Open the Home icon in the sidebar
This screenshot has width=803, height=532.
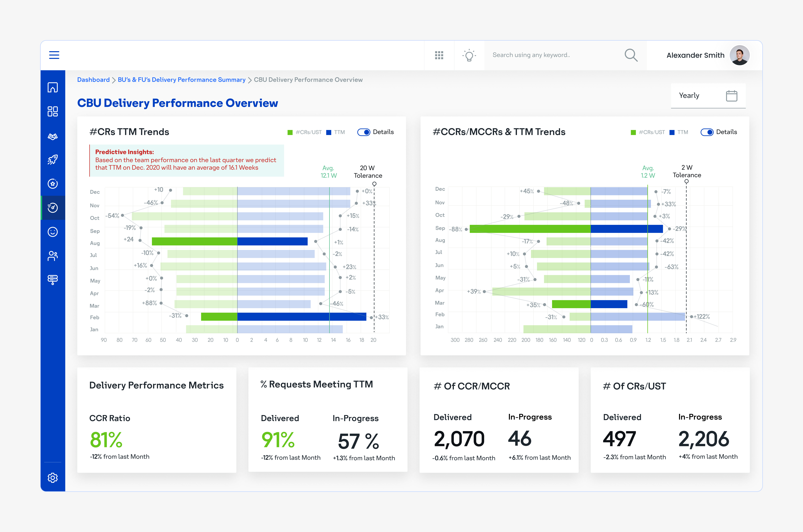click(x=53, y=87)
